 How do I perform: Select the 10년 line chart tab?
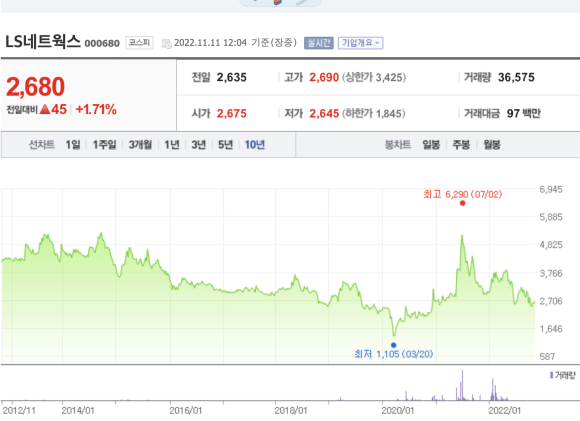click(255, 145)
